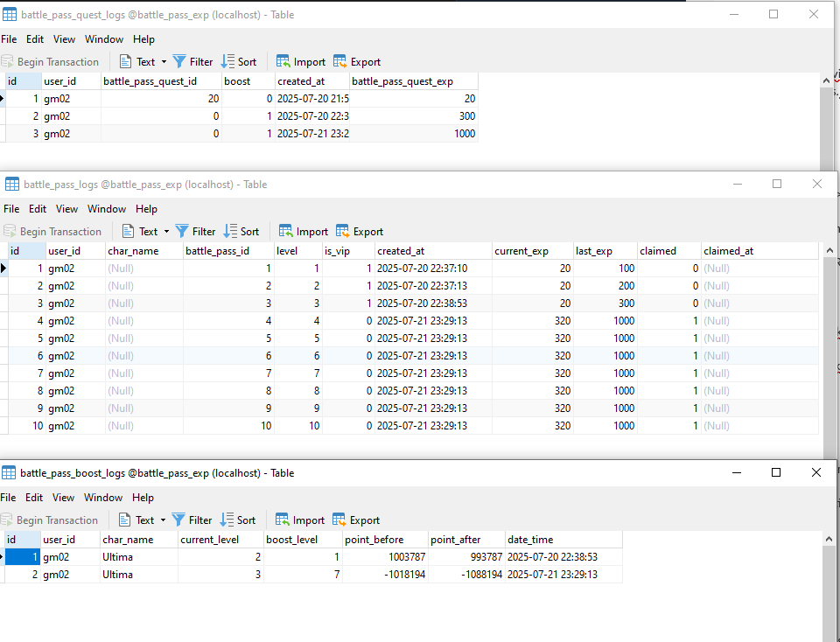
Task: Open View menu in battle_pass_quest_logs window
Action: (64, 39)
